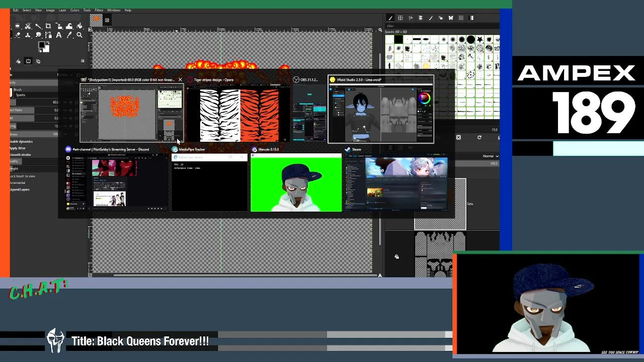Pick the yellow Sparks brush in grid
This screenshot has height=362, width=644.
426,66
